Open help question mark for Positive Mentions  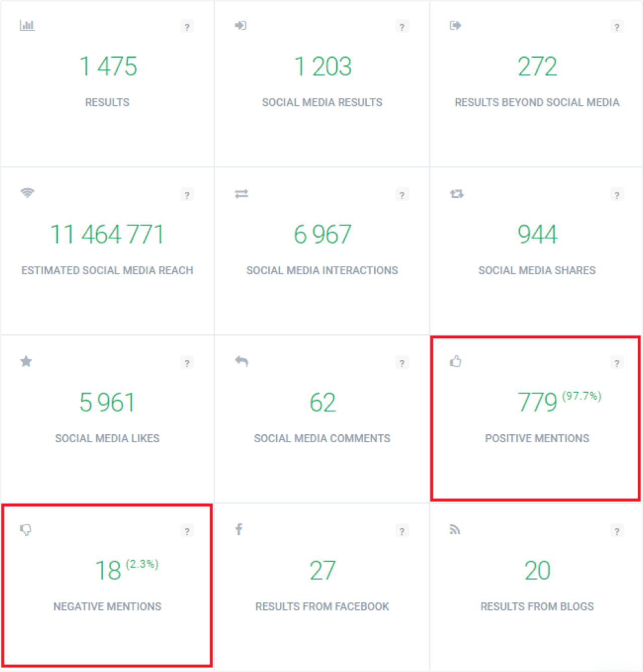tap(617, 362)
